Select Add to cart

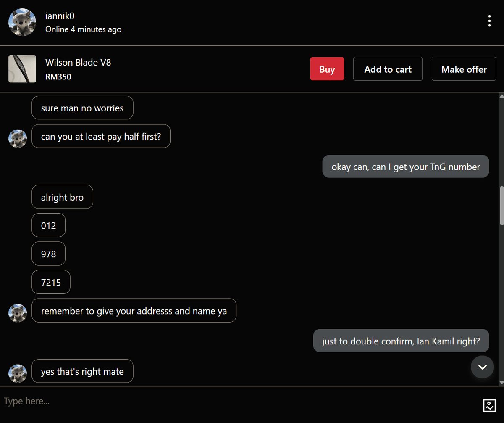(388, 69)
